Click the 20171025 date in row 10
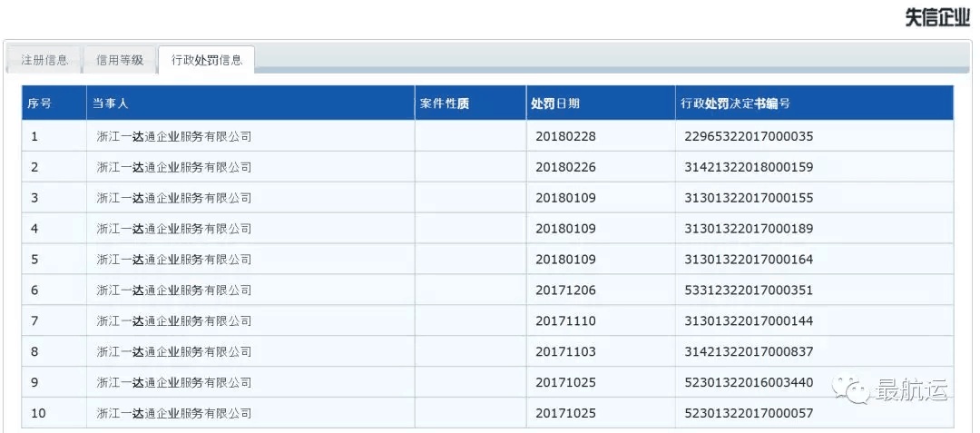 (x=565, y=413)
